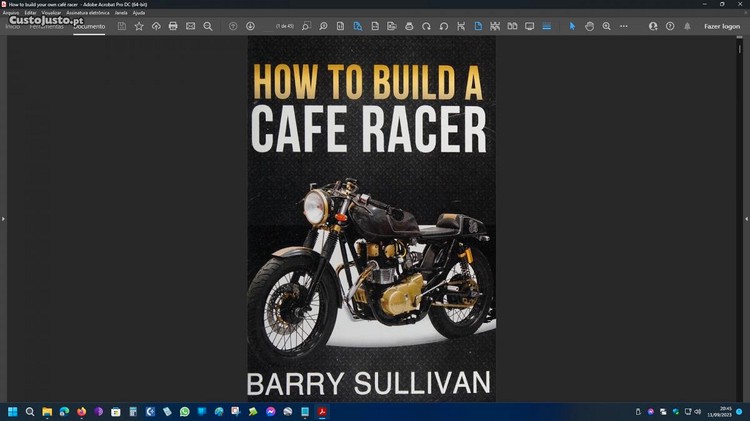Viewport: 750px width, 421px height.
Task: Print the document using the printer icon
Action: click(173, 26)
